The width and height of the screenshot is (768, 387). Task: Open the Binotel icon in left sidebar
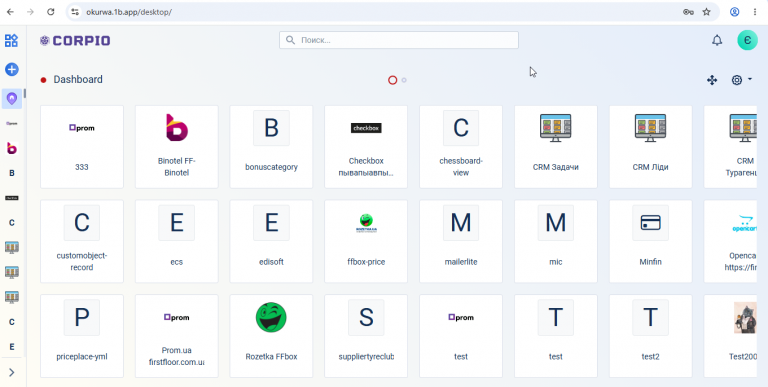(12, 148)
